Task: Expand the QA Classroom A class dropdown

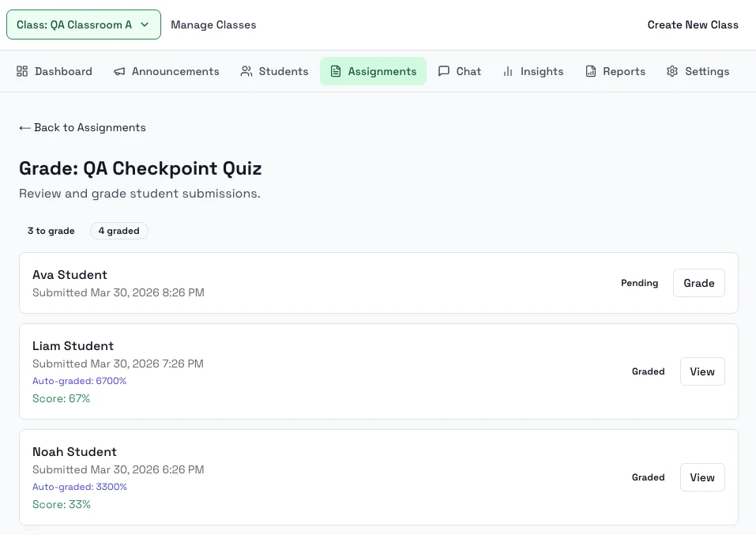Action: click(x=83, y=24)
